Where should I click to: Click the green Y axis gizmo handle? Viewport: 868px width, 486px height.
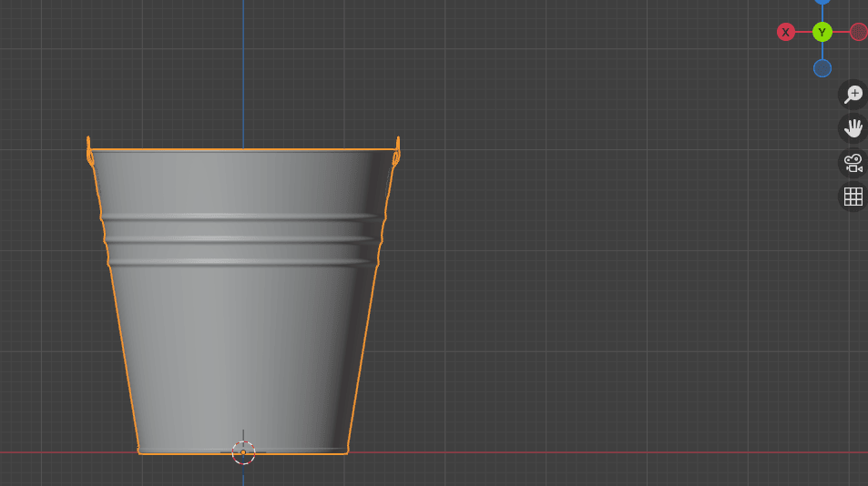[x=822, y=32]
